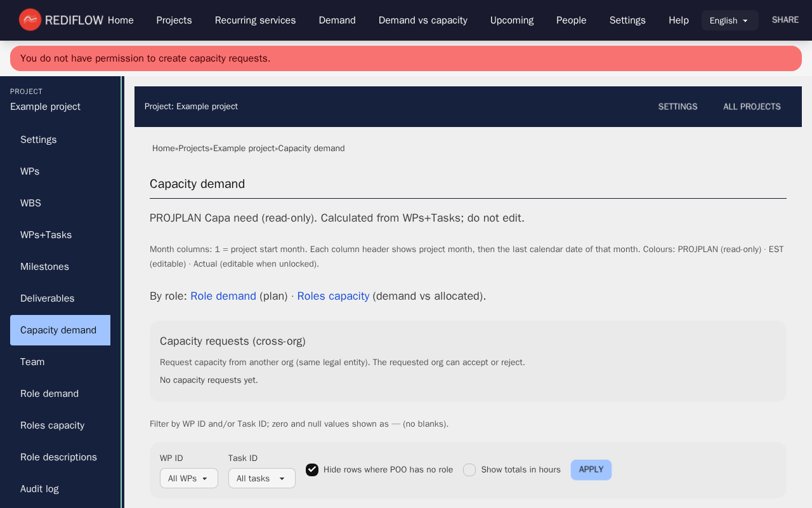The width and height of the screenshot is (812, 508).
Task: Enable the Show totals in hours toggle
Action: point(469,470)
